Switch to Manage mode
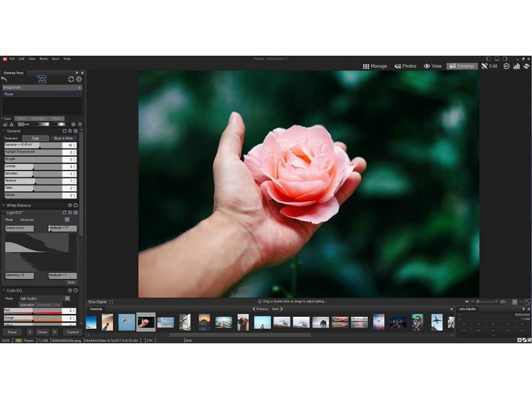Screen dimensions: 532x399 point(375,66)
